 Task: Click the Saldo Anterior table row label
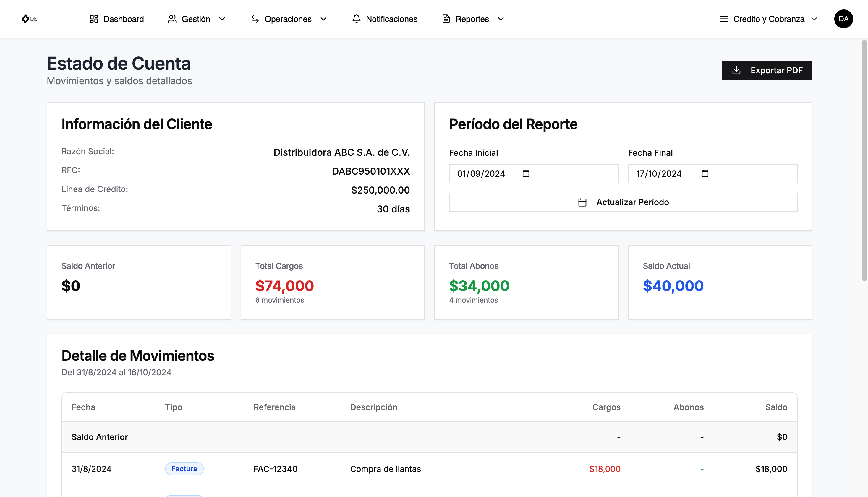[99, 437]
